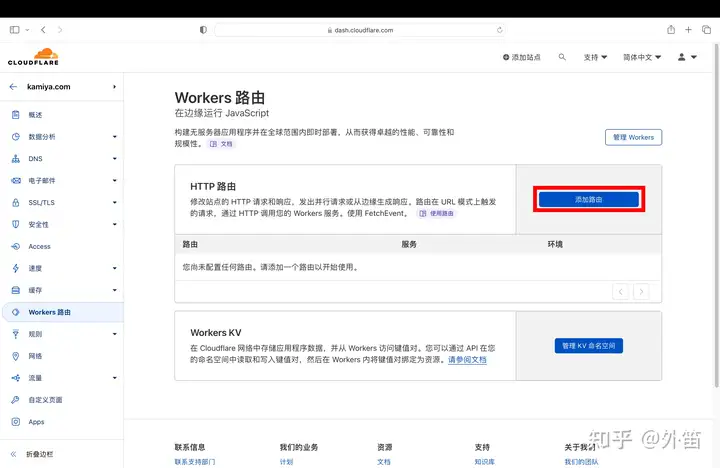Open the 简体中文 language dropdown
The width and height of the screenshot is (720, 468).
642,57
